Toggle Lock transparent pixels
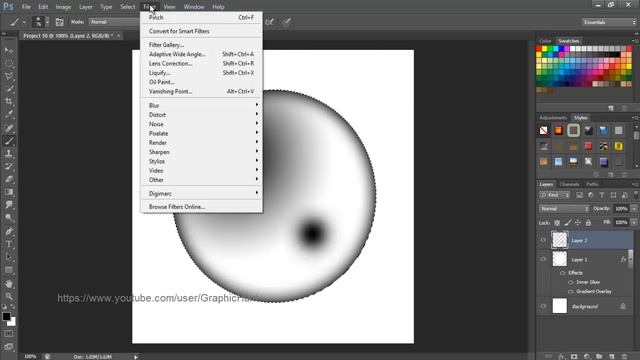The image size is (640, 360). pos(557,223)
